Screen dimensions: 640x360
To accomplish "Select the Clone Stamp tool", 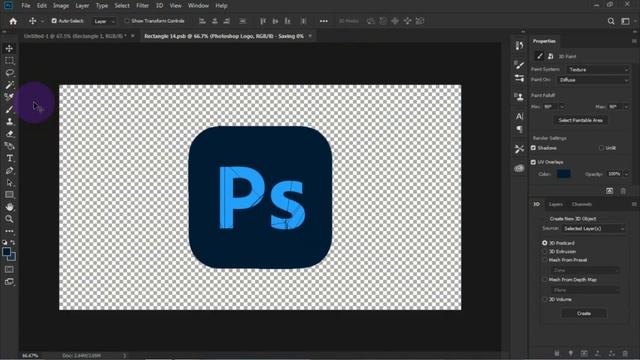I will pos(9,122).
